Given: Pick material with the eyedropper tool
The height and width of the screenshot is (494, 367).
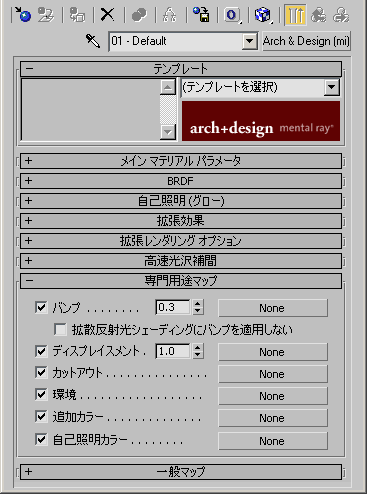Looking at the screenshot, I should 93,41.
